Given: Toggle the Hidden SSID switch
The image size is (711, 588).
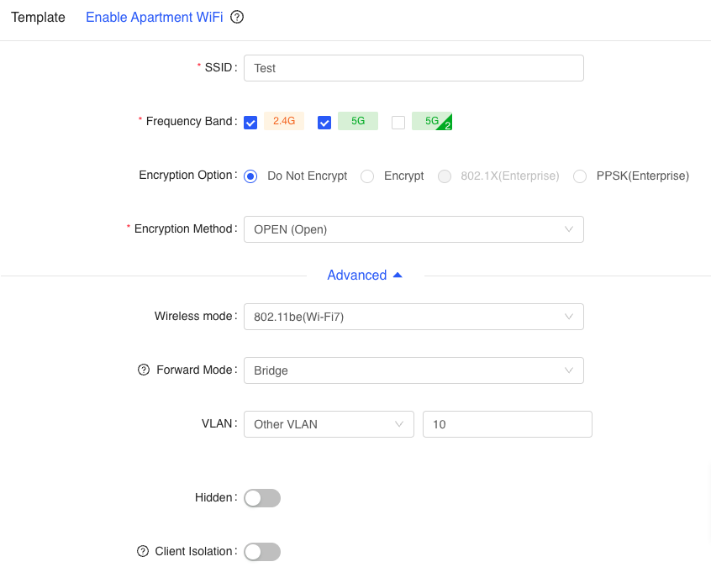Looking at the screenshot, I should (262, 498).
